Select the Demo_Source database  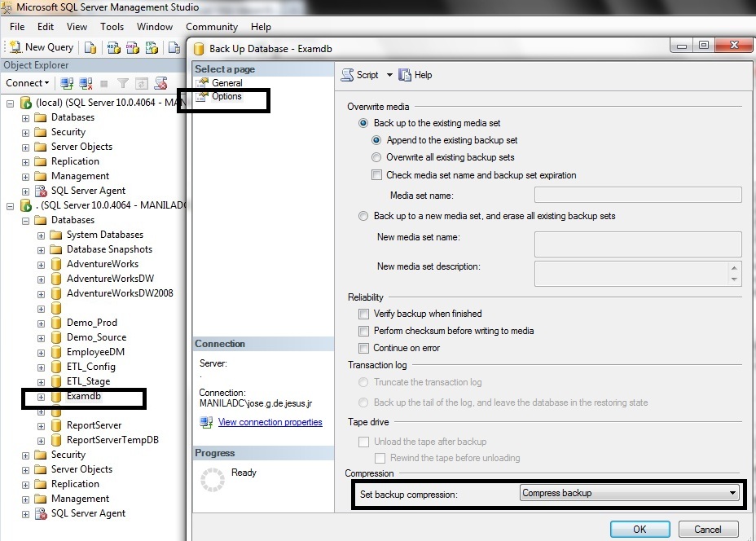[96, 337]
